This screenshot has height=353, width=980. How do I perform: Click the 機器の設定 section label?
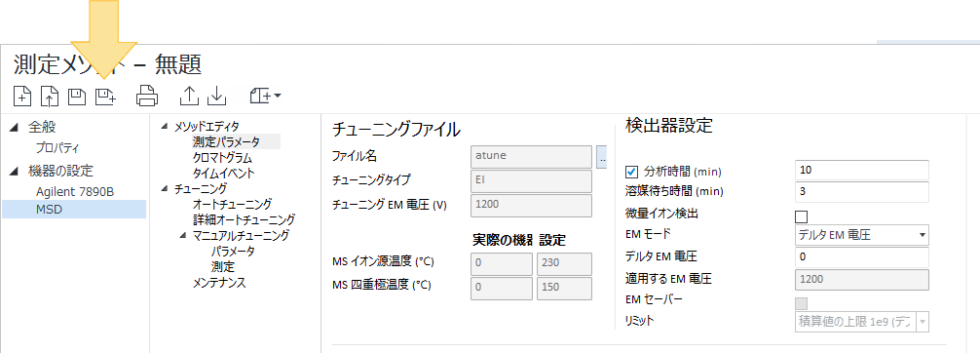(60, 171)
